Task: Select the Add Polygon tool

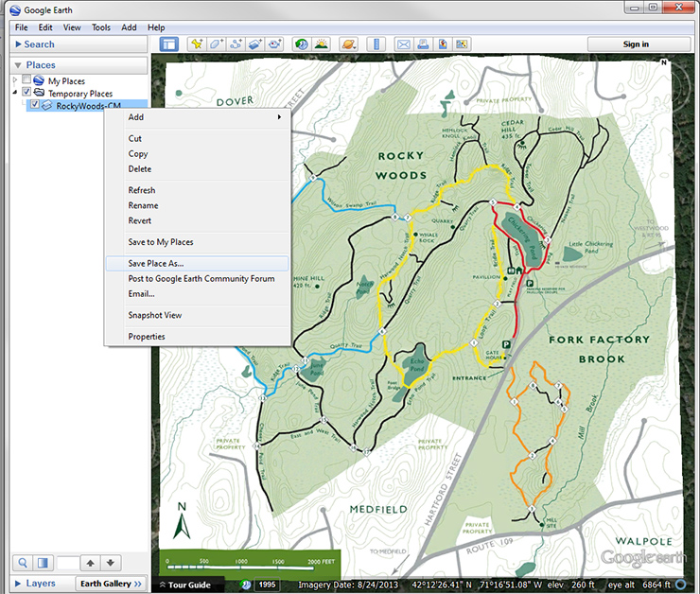Action: (217, 44)
